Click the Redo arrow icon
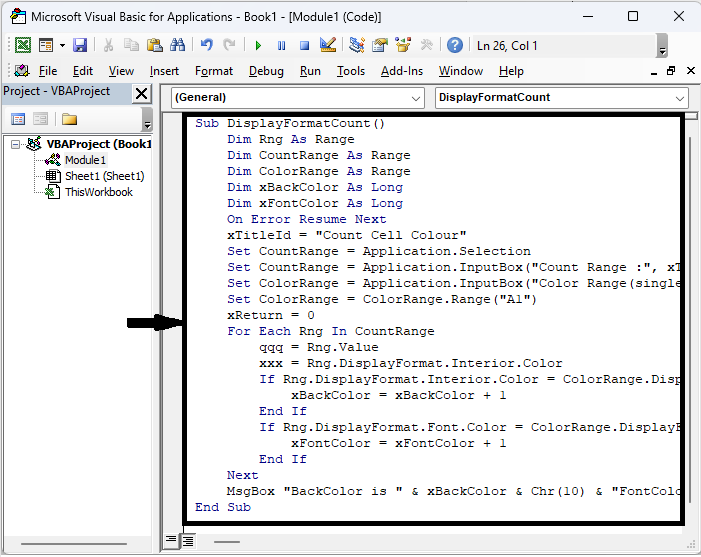 229,45
